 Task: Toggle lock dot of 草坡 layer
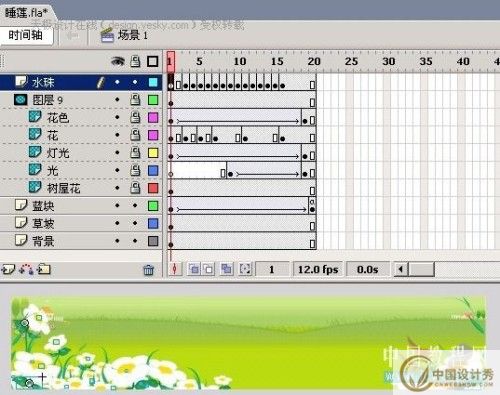click(x=135, y=223)
